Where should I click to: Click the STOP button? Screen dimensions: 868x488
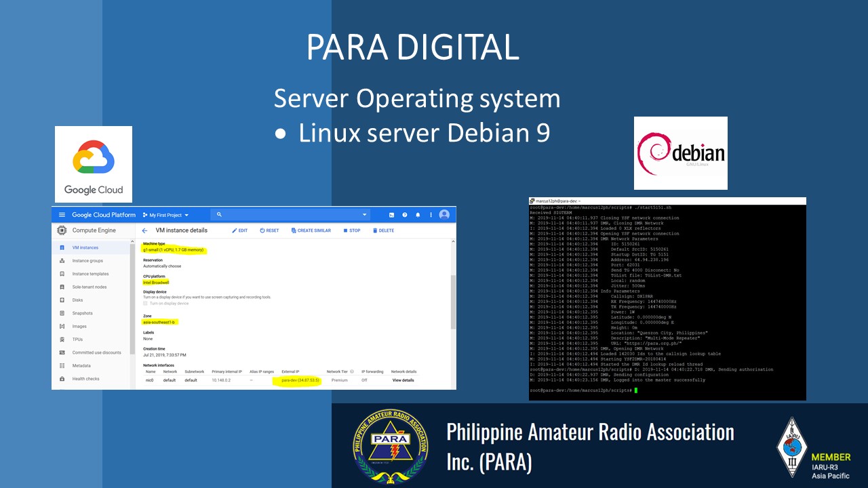(x=352, y=230)
